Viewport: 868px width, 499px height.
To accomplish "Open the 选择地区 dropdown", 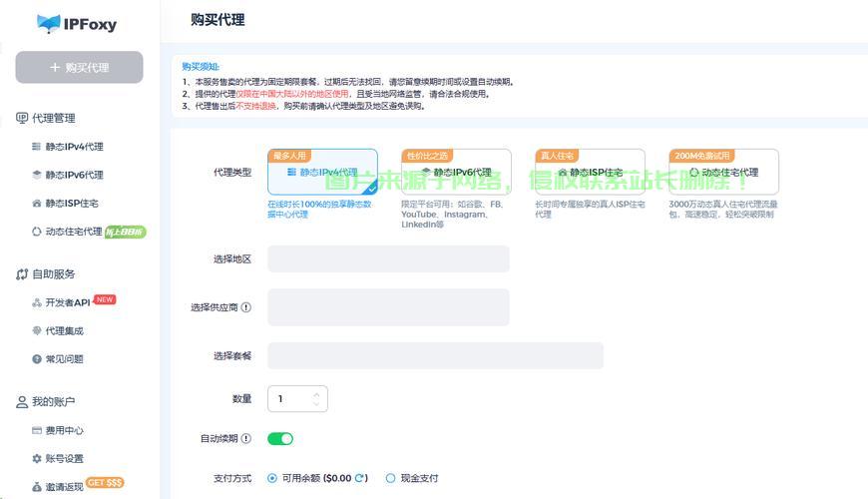I will [388, 259].
